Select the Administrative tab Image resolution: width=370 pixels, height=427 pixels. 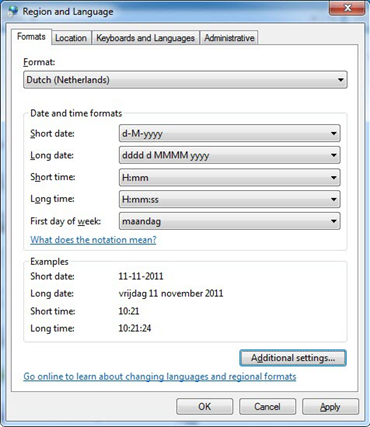click(229, 38)
